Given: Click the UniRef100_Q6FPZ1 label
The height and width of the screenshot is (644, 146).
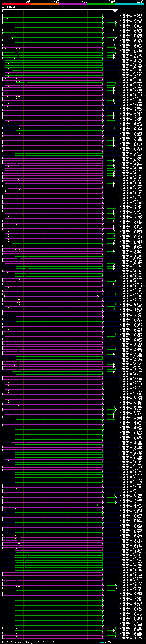Looking at the screenshot, I should coord(131,98).
